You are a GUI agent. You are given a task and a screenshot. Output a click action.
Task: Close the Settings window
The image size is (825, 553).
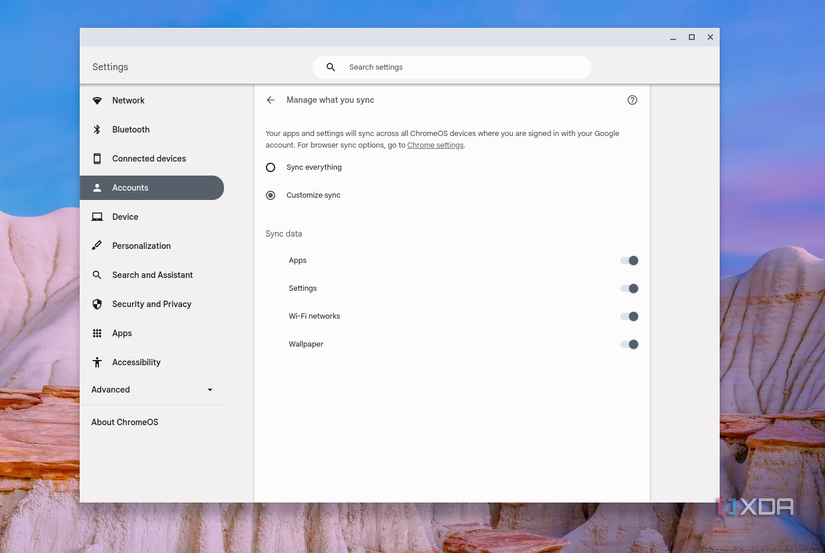(710, 37)
